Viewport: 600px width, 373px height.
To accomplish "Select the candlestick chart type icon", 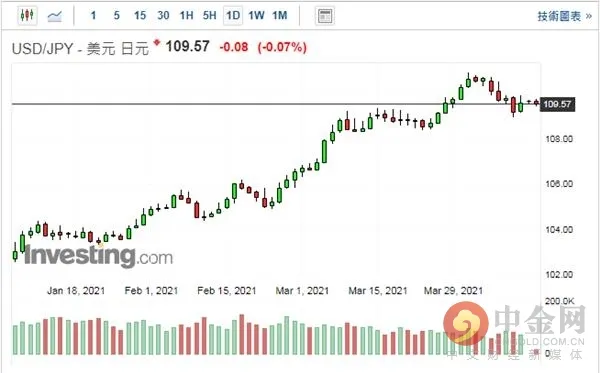I will click(27, 16).
